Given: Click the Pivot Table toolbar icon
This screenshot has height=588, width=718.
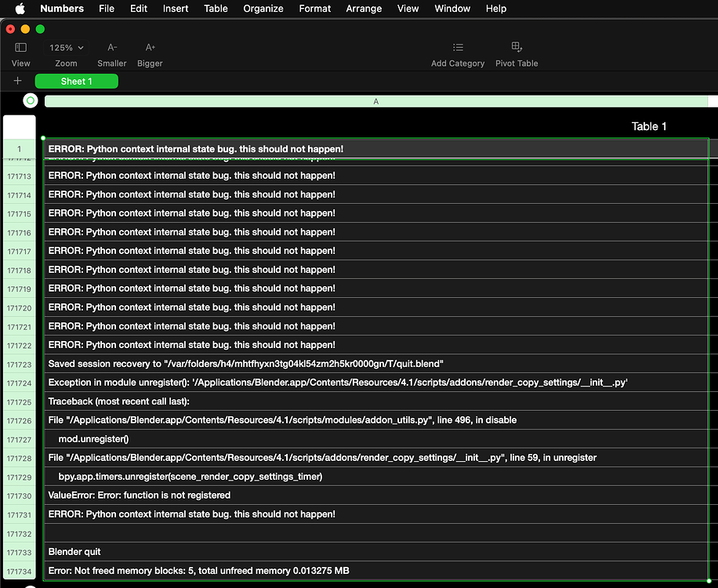Looking at the screenshot, I should [x=517, y=47].
